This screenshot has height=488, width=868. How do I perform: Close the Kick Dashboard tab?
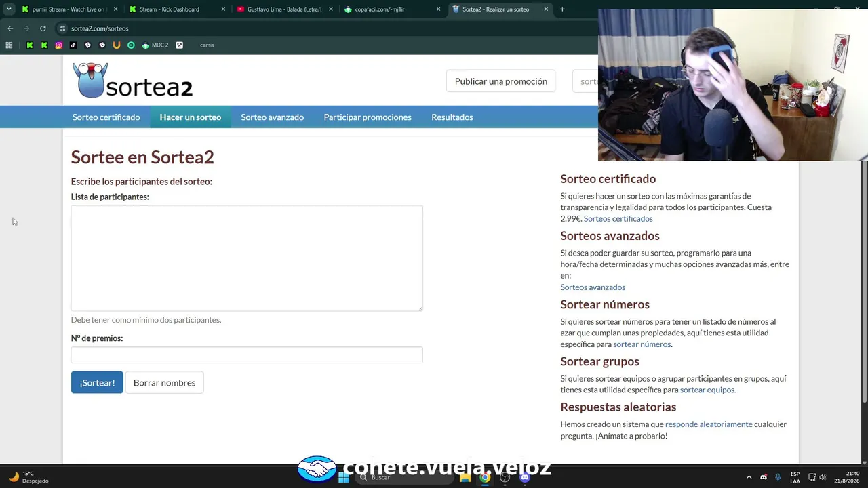[x=223, y=9]
